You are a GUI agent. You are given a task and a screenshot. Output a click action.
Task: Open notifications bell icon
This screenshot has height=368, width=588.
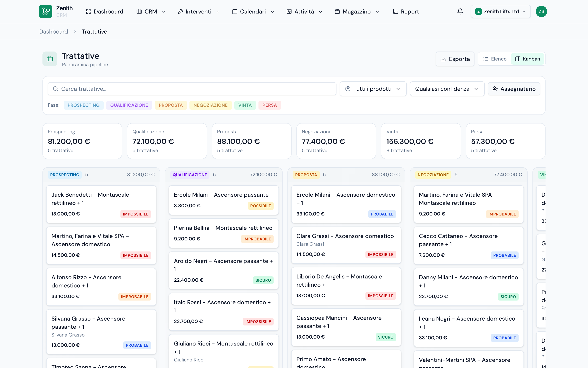[x=460, y=11]
